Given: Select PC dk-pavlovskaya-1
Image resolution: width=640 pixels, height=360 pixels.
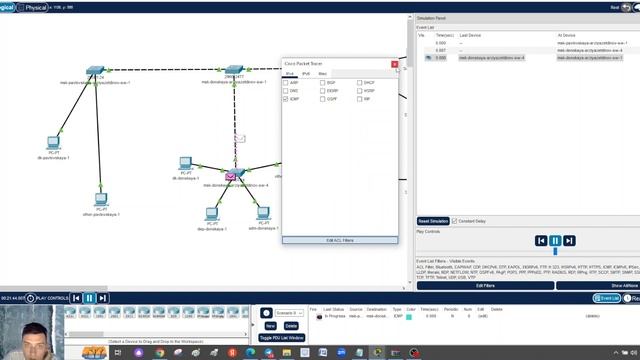Looking at the screenshot, I should 53,143.
